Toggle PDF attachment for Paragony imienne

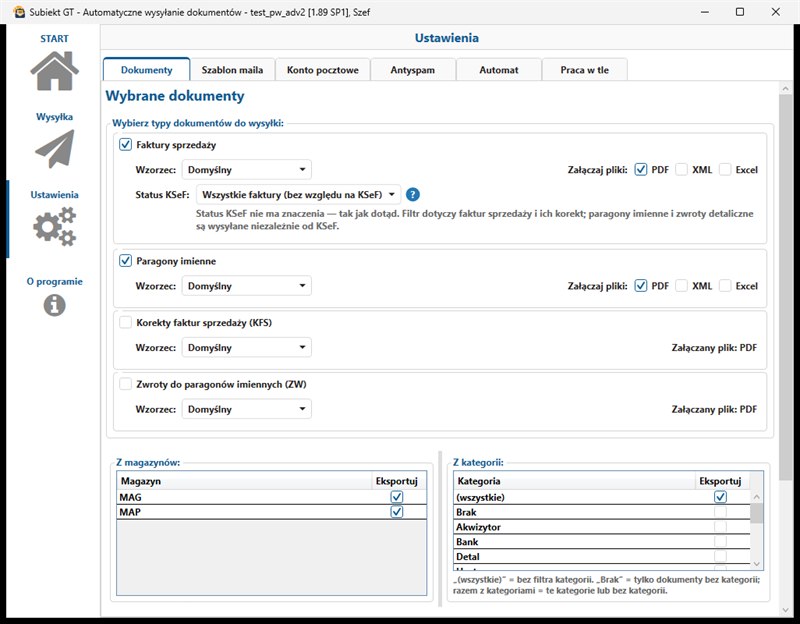click(641, 286)
